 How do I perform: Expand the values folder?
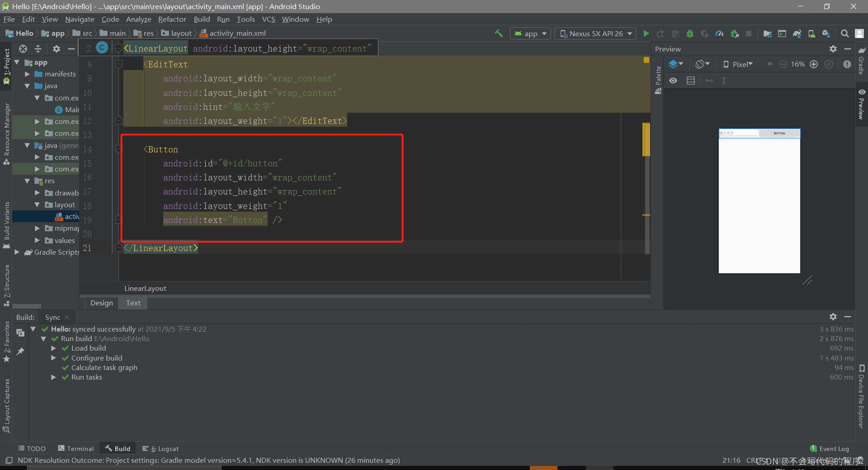click(x=38, y=240)
